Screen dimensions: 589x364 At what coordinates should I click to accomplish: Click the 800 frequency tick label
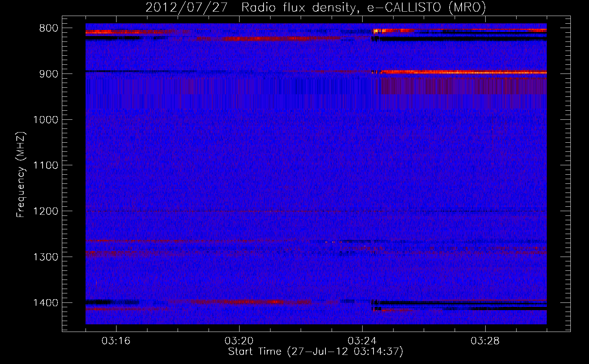pyautogui.click(x=49, y=28)
